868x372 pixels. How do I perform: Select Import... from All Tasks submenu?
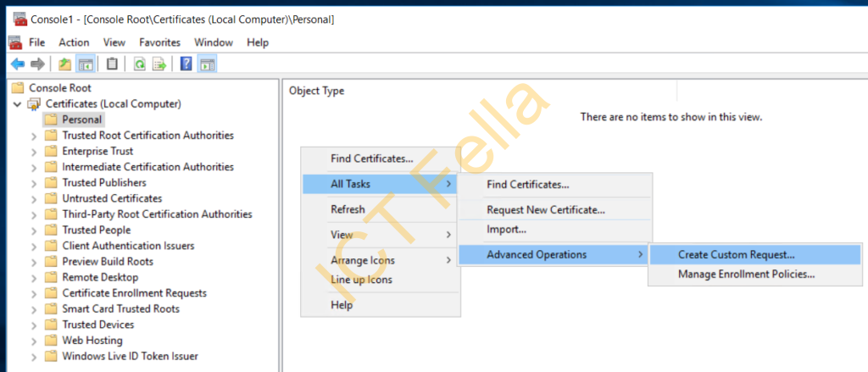pyautogui.click(x=554, y=229)
